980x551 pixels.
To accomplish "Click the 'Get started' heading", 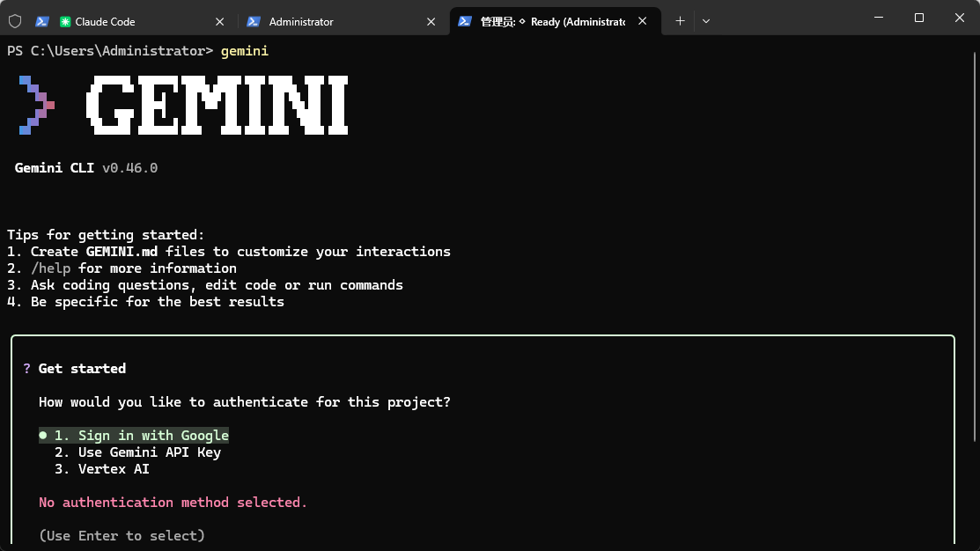I will [x=82, y=369].
